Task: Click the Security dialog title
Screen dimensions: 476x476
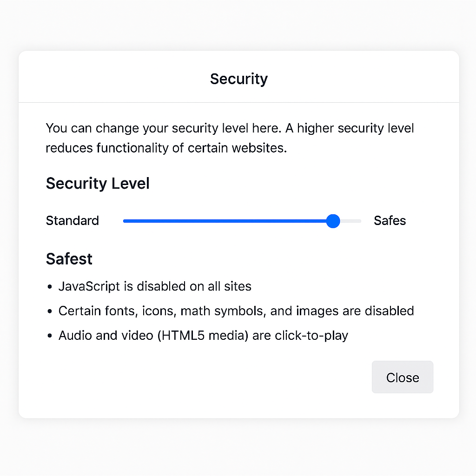Action: pyautogui.click(x=238, y=79)
